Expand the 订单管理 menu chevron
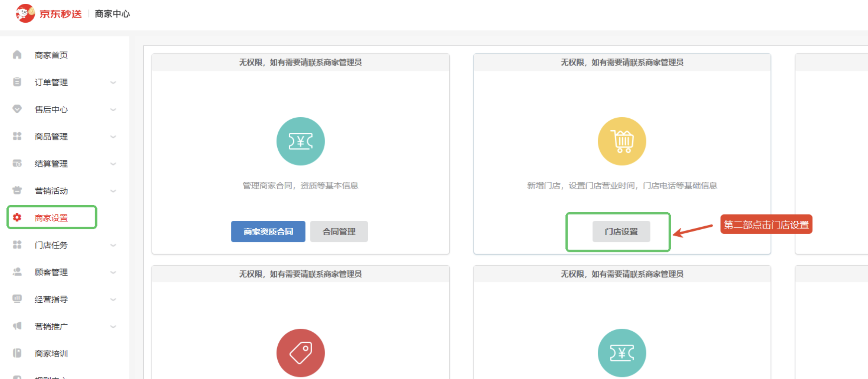868x379 pixels. (x=113, y=82)
